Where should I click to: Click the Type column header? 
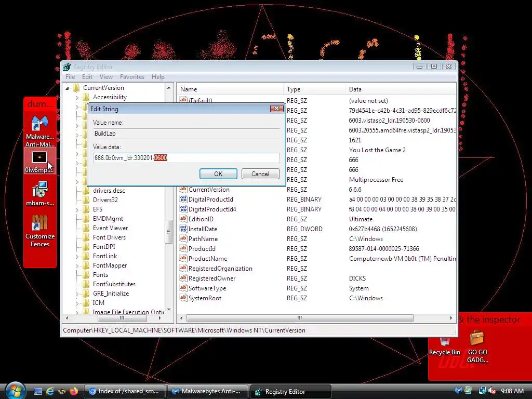point(314,89)
